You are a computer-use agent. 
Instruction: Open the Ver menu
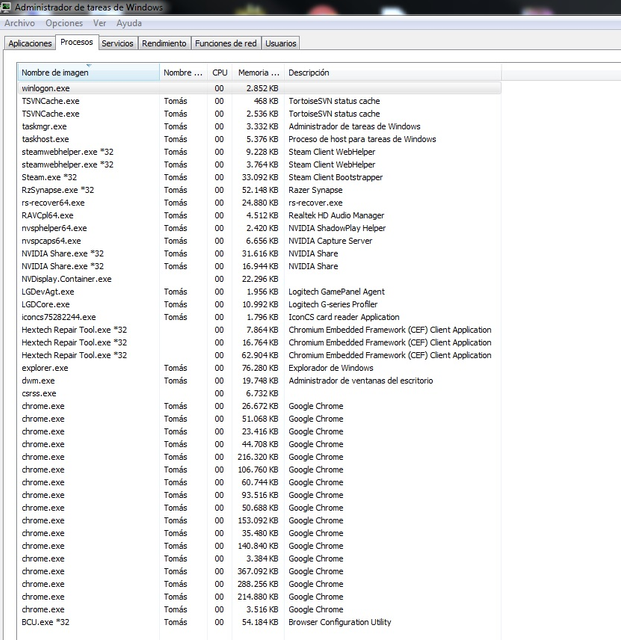click(x=100, y=23)
